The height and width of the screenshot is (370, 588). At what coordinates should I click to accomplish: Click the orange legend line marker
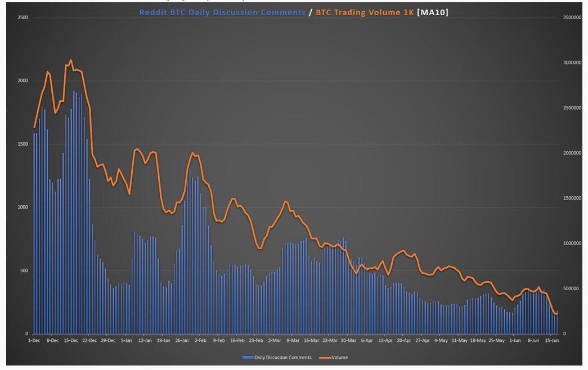pyautogui.click(x=325, y=358)
